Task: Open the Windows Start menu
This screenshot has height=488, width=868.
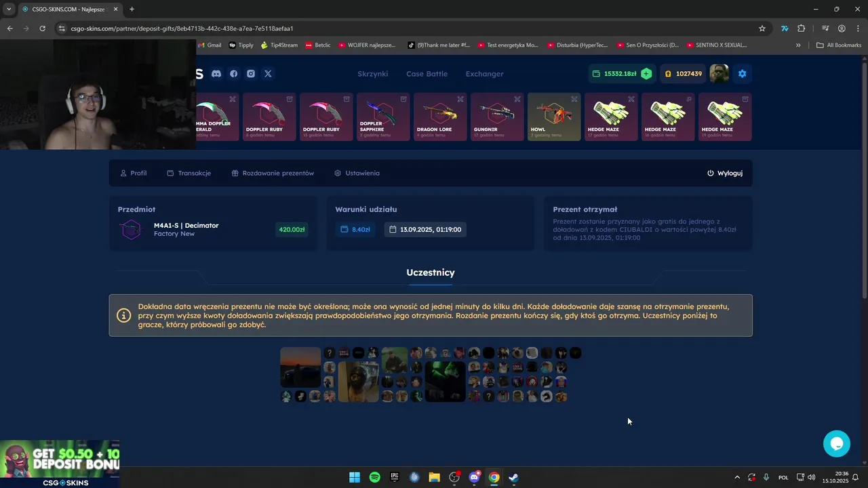Action: 355,477
